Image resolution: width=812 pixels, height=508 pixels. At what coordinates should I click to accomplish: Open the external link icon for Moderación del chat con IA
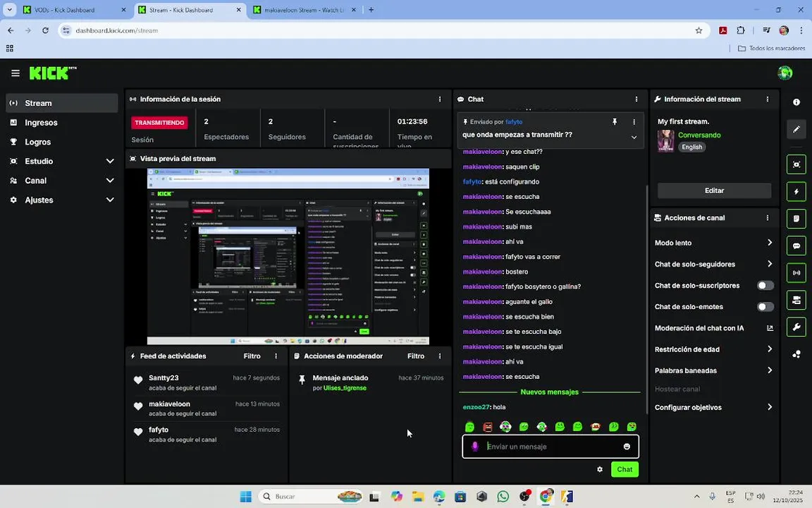click(770, 328)
